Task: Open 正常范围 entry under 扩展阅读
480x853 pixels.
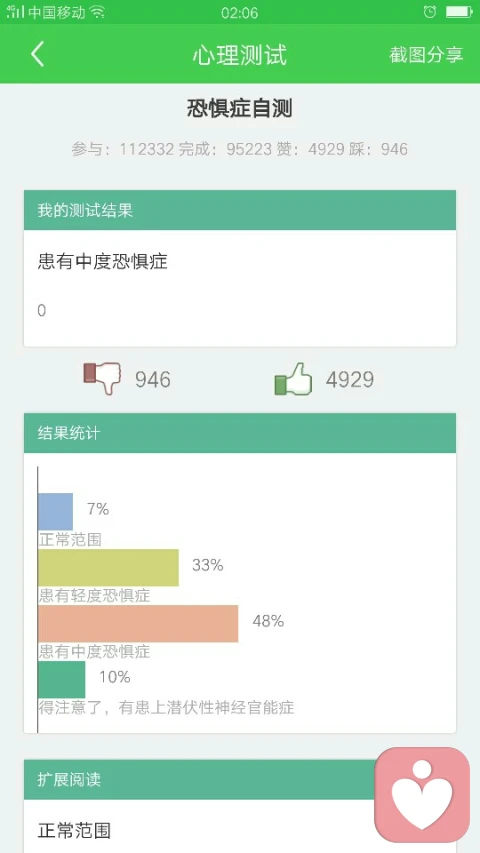Action: coord(74,831)
